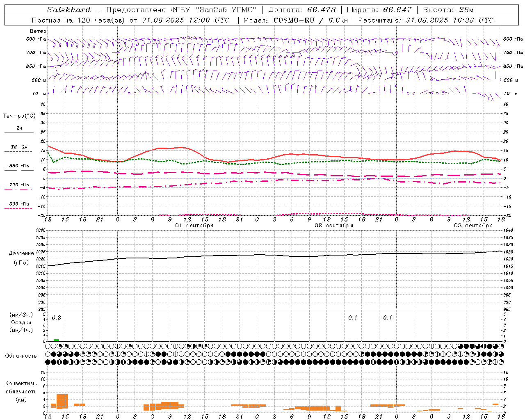The width and height of the screenshot is (525, 420).
Task: Click the left-side 500 м wind level label
Action: click(39, 80)
